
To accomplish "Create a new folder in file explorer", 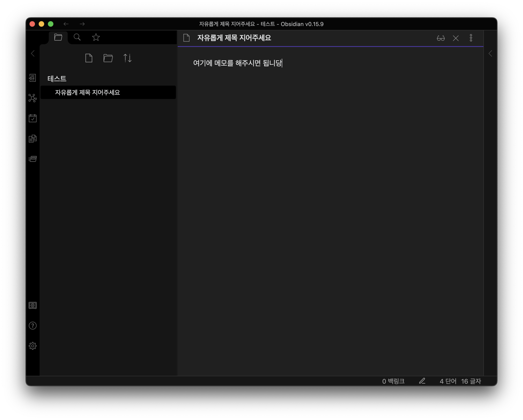I will [x=108, y=58].
